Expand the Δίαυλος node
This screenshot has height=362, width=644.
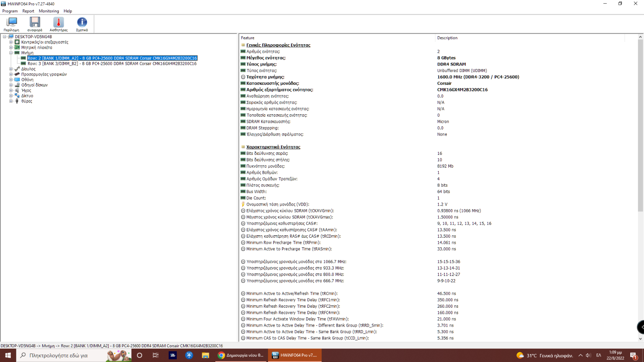(11, 69)
